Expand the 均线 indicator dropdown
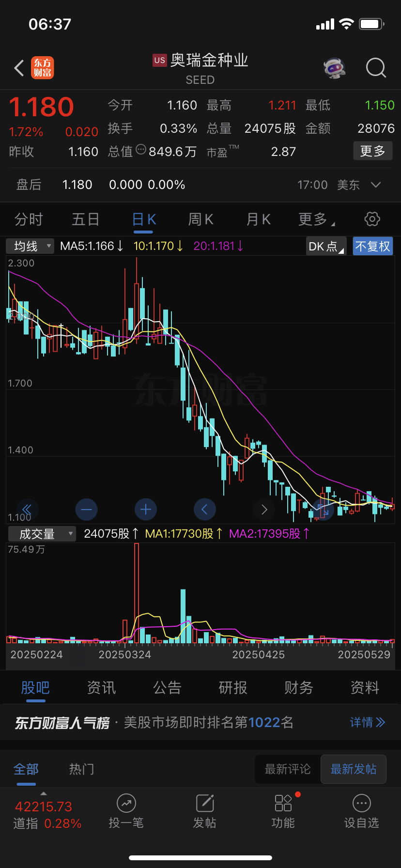This screenshot has height=868, width=401. pyautogui.click(x=30, y=246)
